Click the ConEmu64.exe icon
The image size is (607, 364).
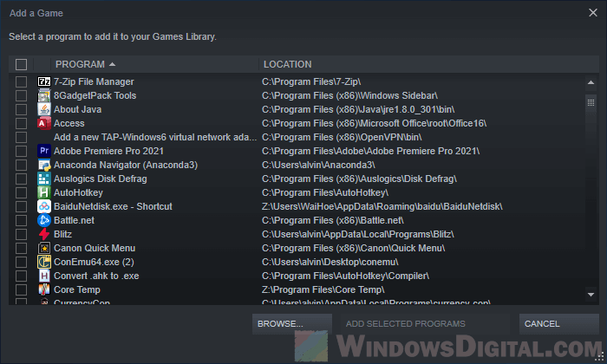44,262
